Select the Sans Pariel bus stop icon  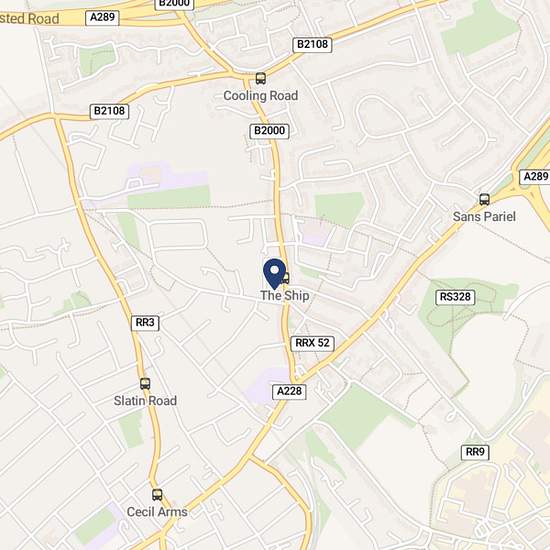484,199
